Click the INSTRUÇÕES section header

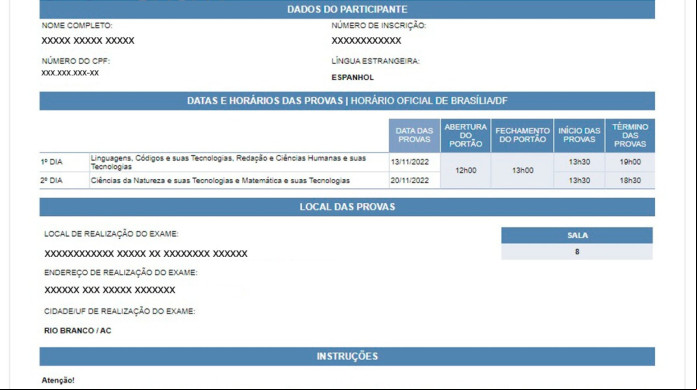(x=347, y=356)
